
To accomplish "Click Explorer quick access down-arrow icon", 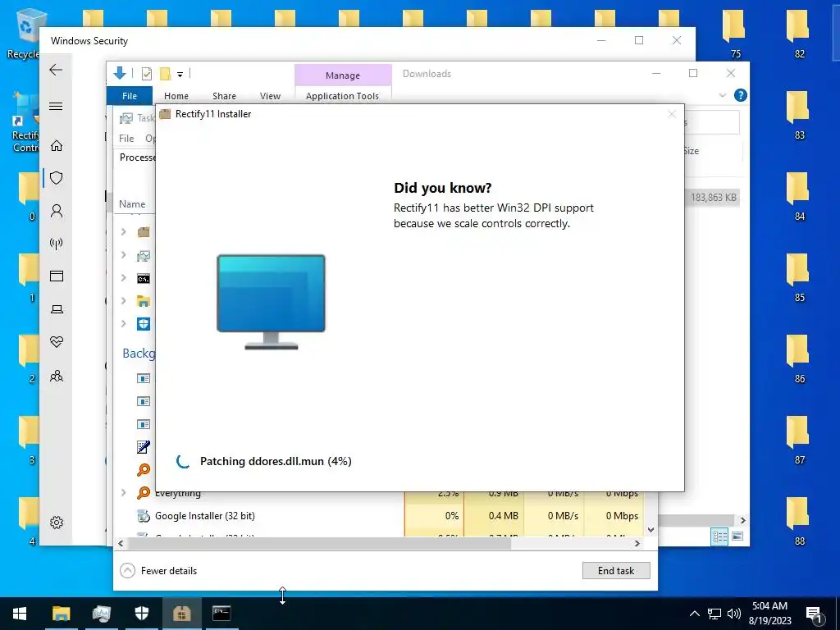I will tap(120, 73).
